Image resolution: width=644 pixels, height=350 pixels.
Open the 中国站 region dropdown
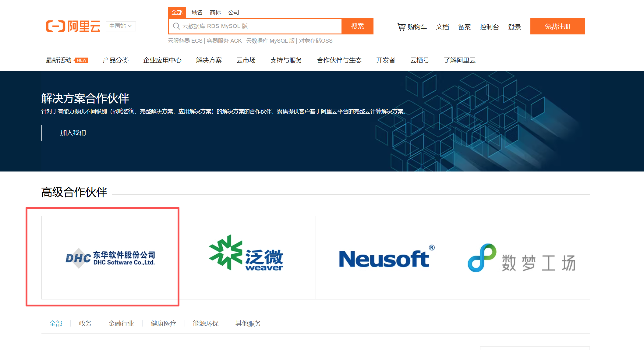pyautogui.click(x=121, y=26)
